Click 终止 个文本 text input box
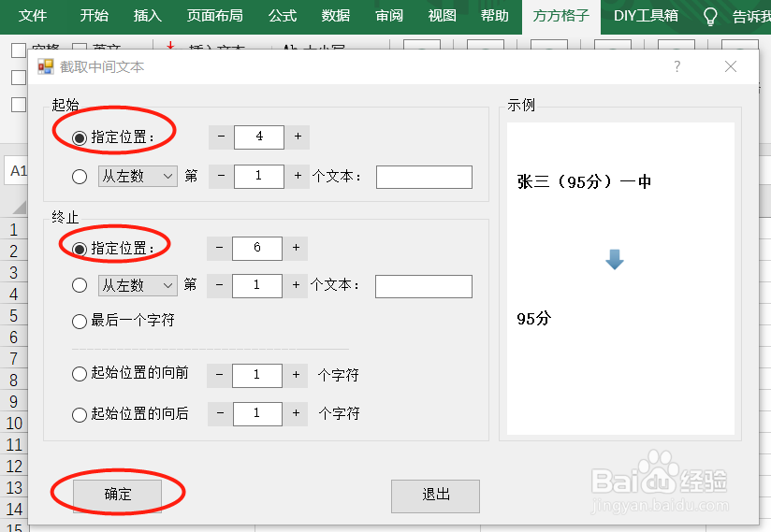This screenshot has width=771, height=532. tap(423, 286)
